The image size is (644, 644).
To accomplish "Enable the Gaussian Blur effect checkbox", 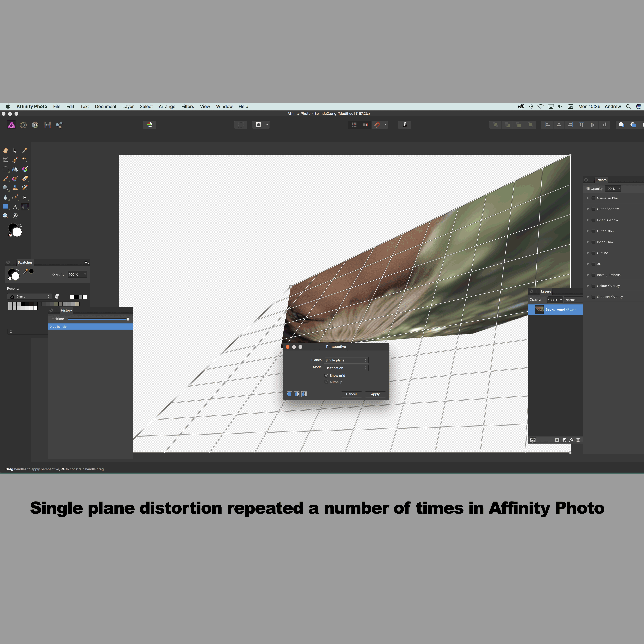I will pos(593,198).
